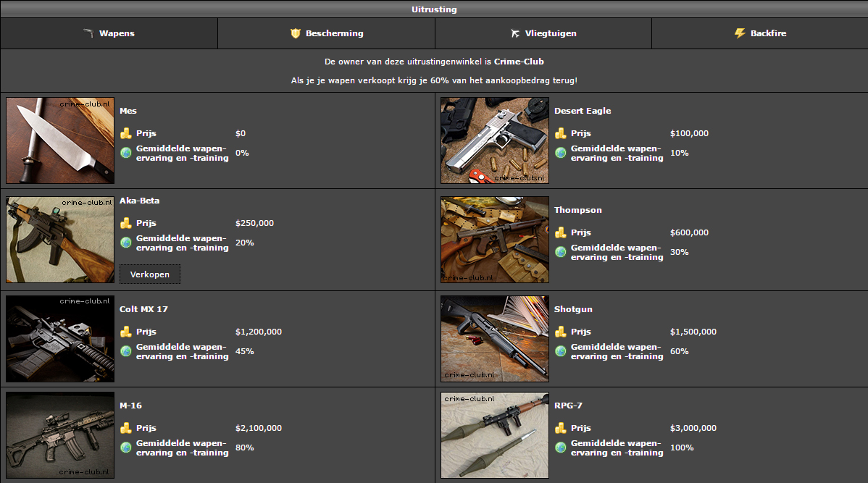This screenshot has height=483, width=868.
Task: Click the gun icon beside Wapens
Action: (x=88, y=33)
